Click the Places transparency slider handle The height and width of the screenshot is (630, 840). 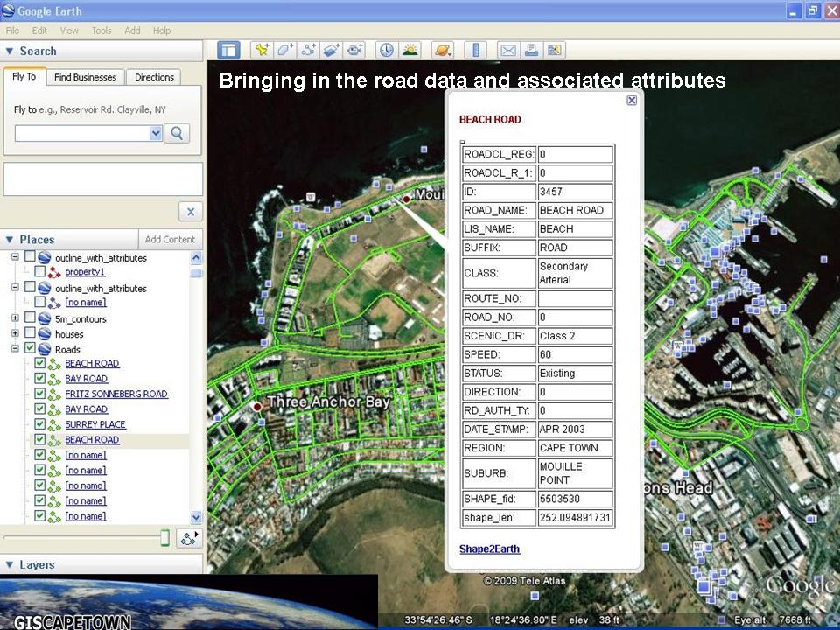(165, 537)
